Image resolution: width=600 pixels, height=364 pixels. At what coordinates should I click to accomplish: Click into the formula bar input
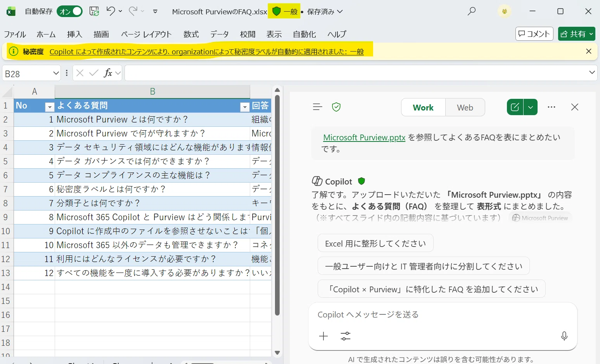coord(356,73)
